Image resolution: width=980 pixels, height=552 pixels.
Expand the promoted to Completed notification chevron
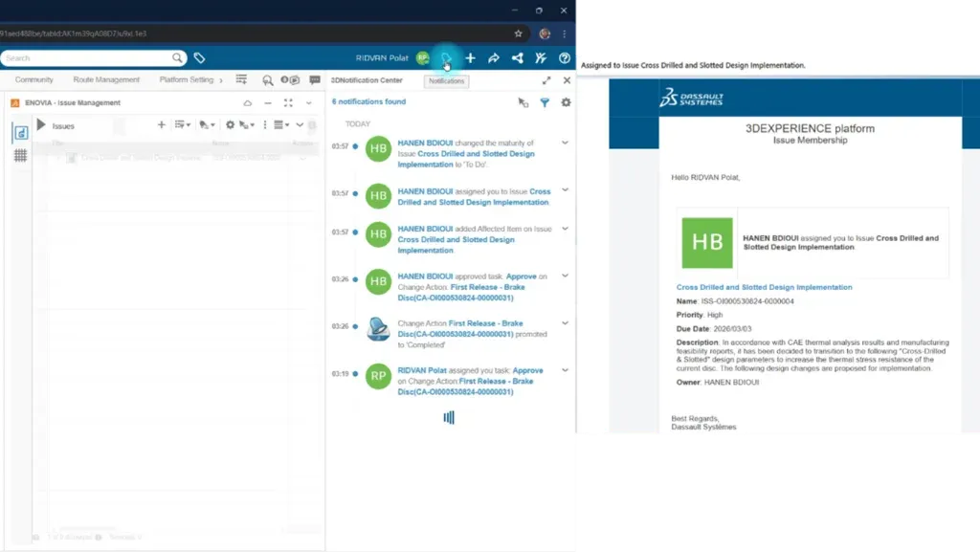pyautogui.click(x=565, y=322)
